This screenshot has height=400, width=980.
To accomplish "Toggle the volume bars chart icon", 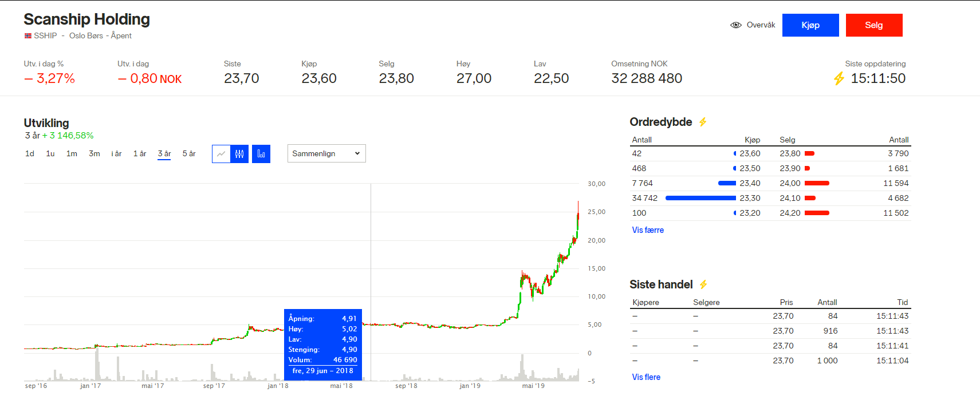I will coord(261,154).
